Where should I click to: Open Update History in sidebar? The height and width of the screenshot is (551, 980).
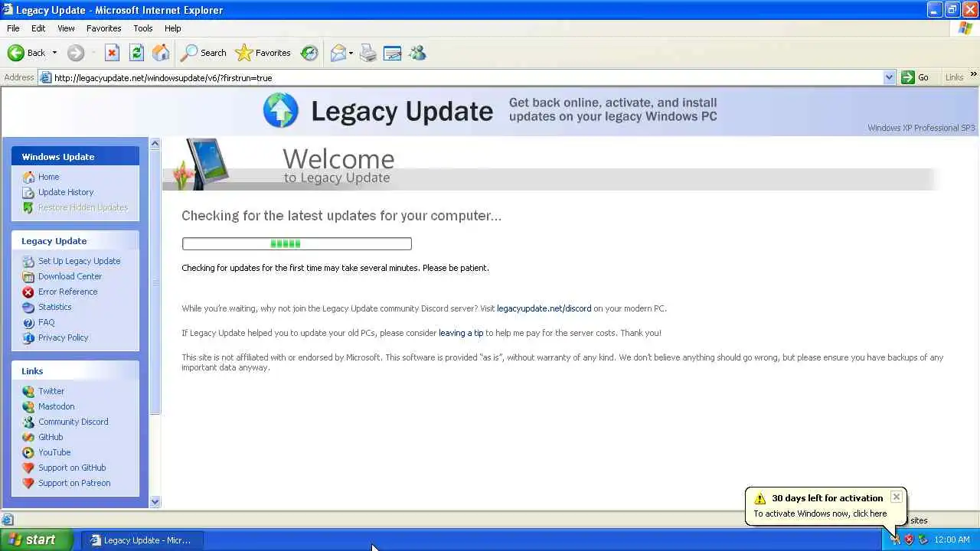tap(66, 192)
